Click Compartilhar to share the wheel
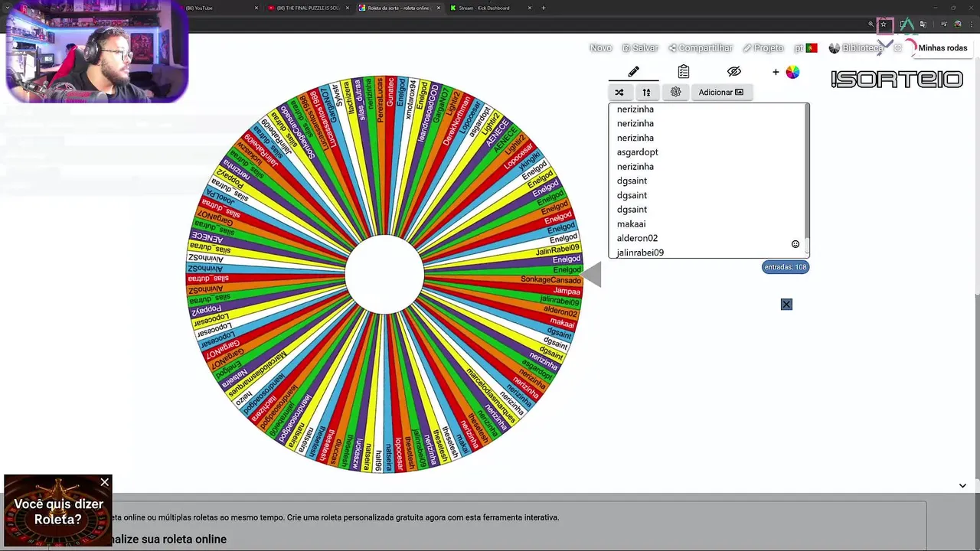The height and width of the screenshot is (551, 980). point(701,47)
